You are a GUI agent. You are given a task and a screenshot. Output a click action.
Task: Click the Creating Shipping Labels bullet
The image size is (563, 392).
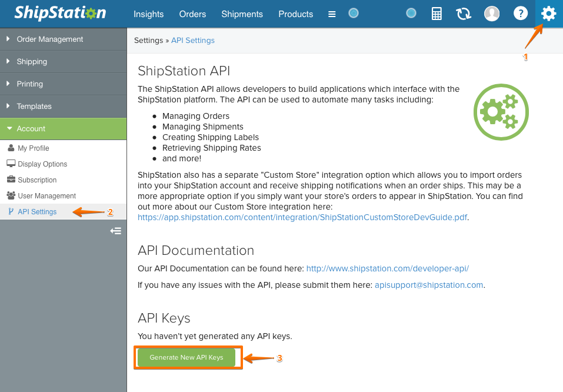[211, 137]
